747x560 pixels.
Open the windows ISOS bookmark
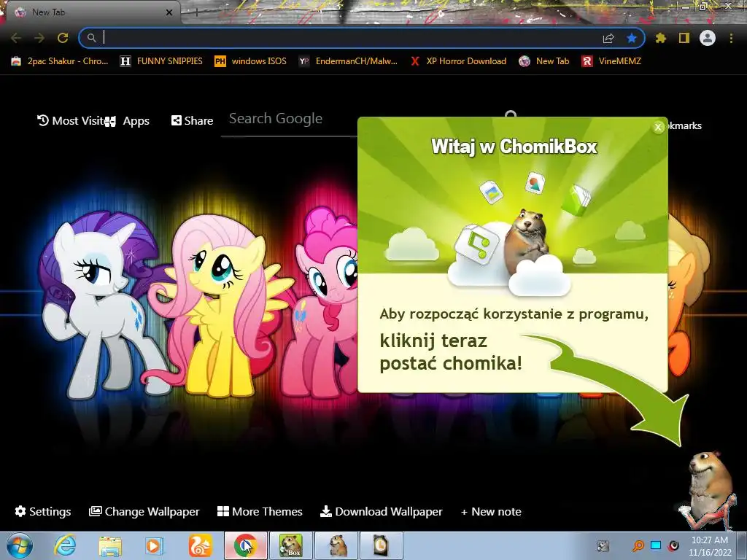[x=251, y=61]
